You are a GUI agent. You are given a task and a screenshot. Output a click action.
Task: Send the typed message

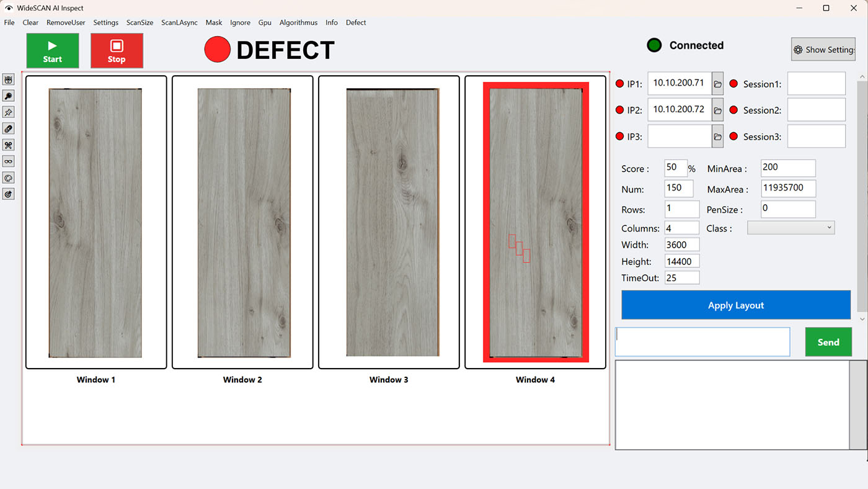828,342
